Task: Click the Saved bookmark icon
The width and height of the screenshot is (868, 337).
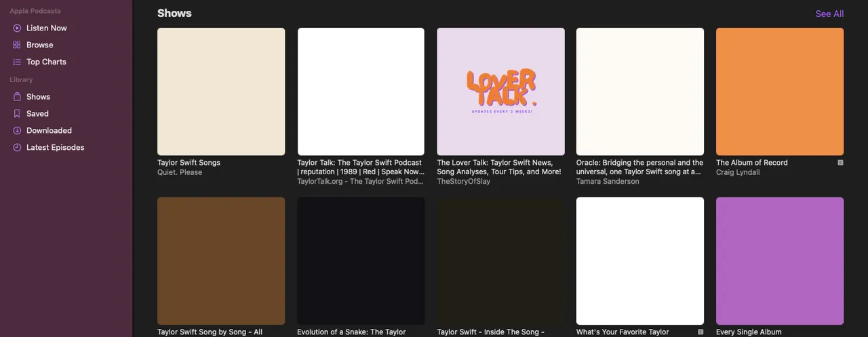Action: click(17, 114)
